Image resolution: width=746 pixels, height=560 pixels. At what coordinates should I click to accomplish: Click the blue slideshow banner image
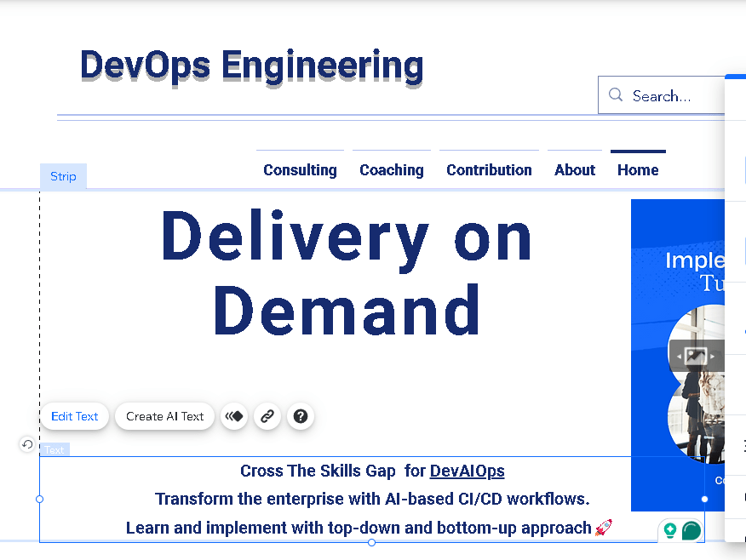[678, 355]
